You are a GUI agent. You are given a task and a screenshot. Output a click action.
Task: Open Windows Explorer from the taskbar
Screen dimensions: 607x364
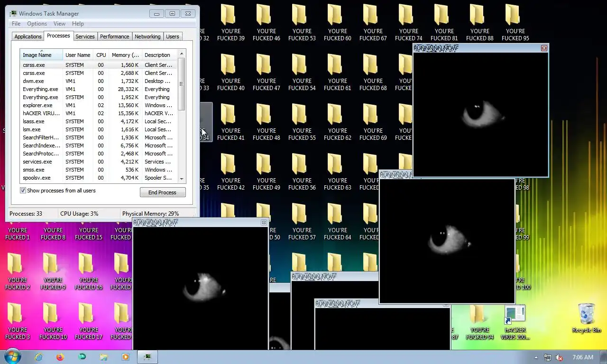[104, 357]
